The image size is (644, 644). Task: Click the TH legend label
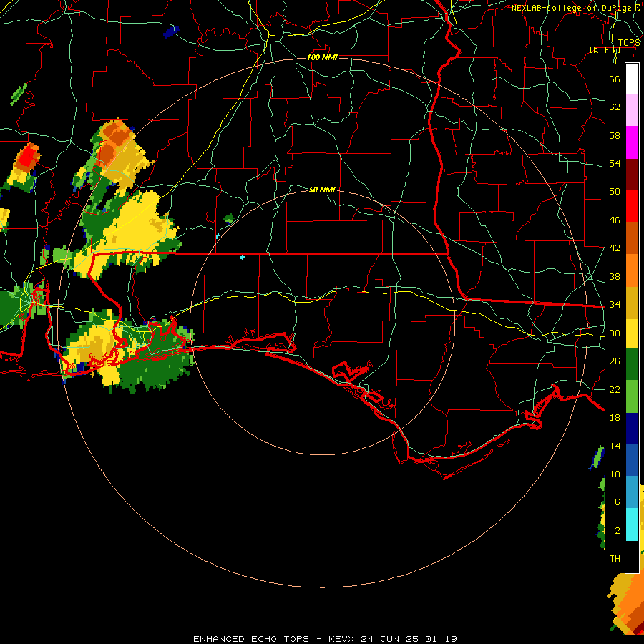615,558
